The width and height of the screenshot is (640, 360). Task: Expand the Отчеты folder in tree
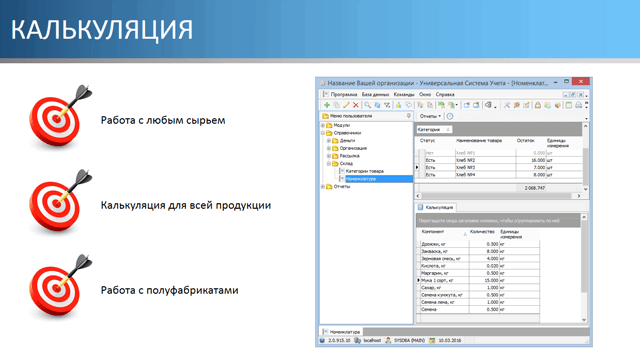[322, 187]
